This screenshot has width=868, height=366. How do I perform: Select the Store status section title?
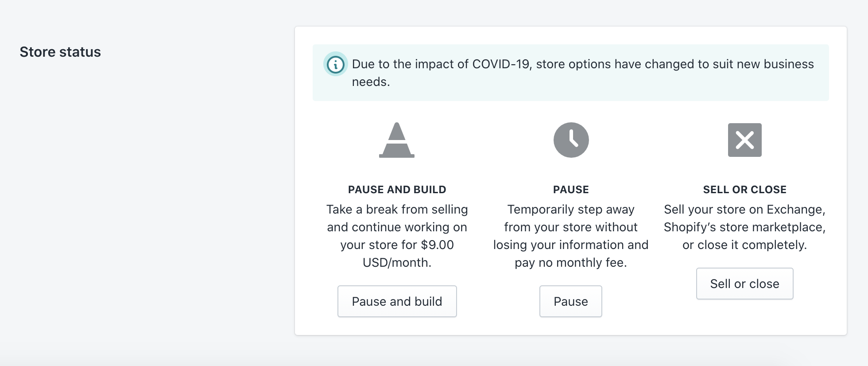60,52
